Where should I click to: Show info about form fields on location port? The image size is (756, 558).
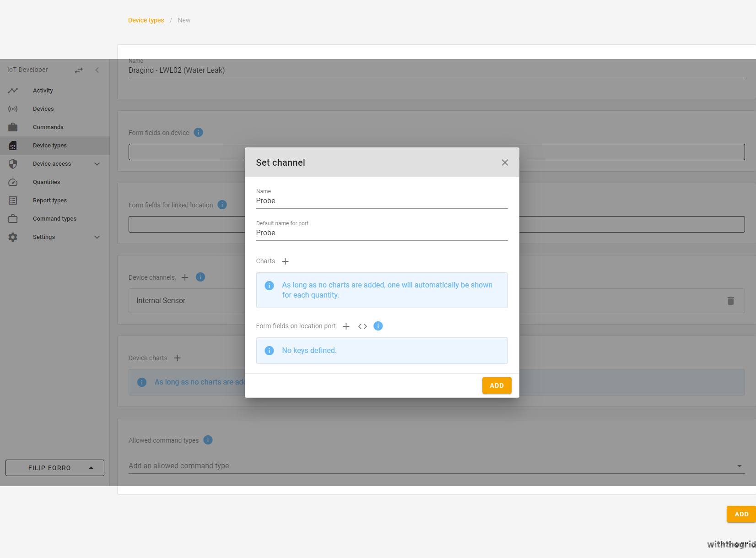[x=378, y=326]
